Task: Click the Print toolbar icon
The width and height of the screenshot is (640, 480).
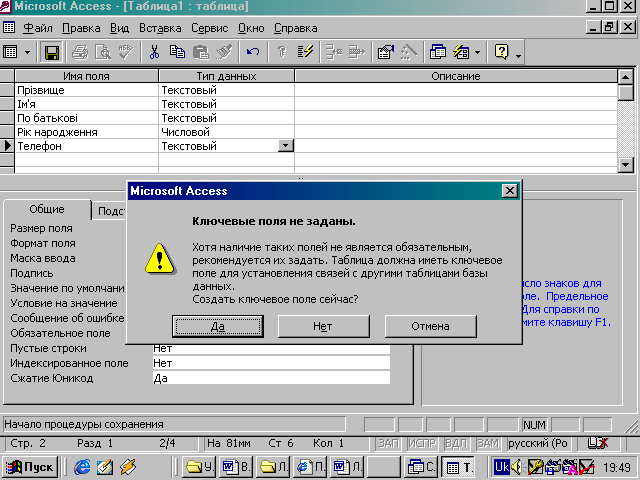Action: (80, 52)
